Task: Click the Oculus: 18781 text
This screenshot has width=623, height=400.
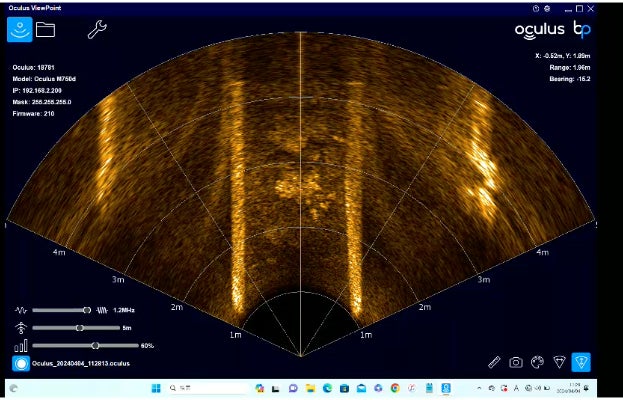Action: click(33, 68)
